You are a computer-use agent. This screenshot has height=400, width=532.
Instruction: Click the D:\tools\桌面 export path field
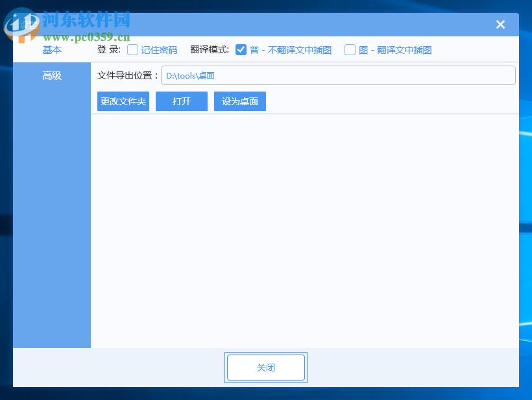click(x=337, y=75)
